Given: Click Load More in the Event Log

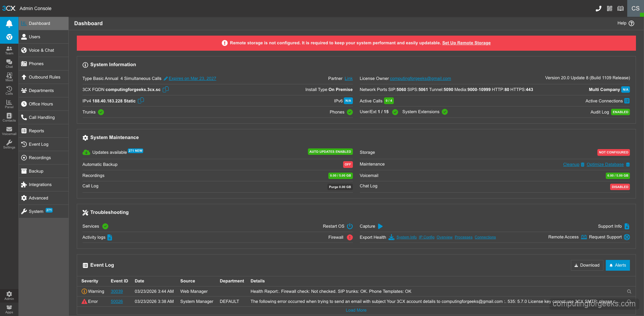Looking at the screenshot, I should (x=356, y=310).
